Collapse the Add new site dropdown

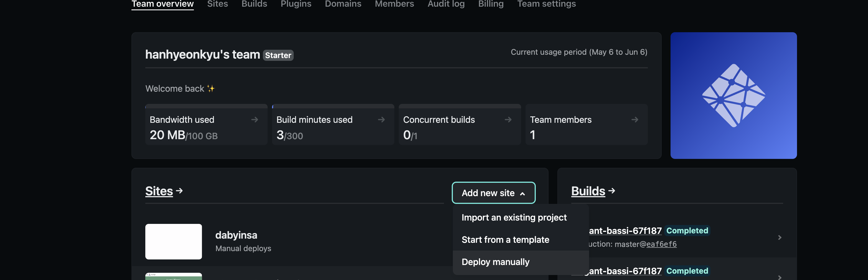click(493, 193)
